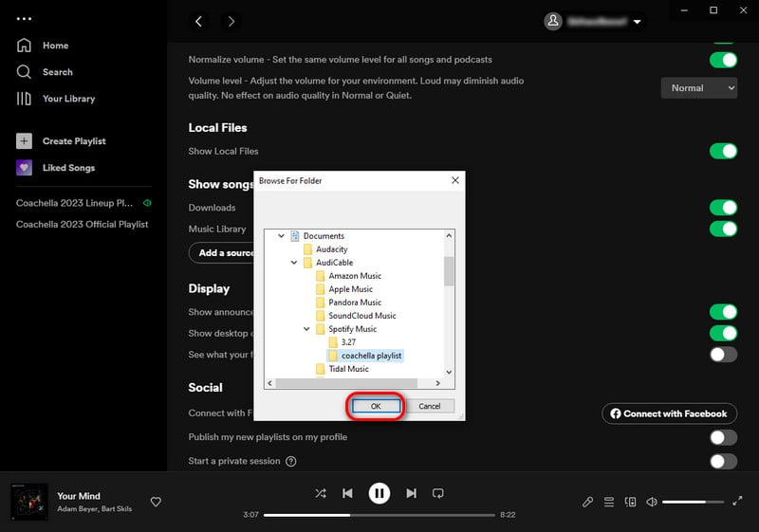
Task: Go to Search in the sidebar
Action: (x=57, y=72)
